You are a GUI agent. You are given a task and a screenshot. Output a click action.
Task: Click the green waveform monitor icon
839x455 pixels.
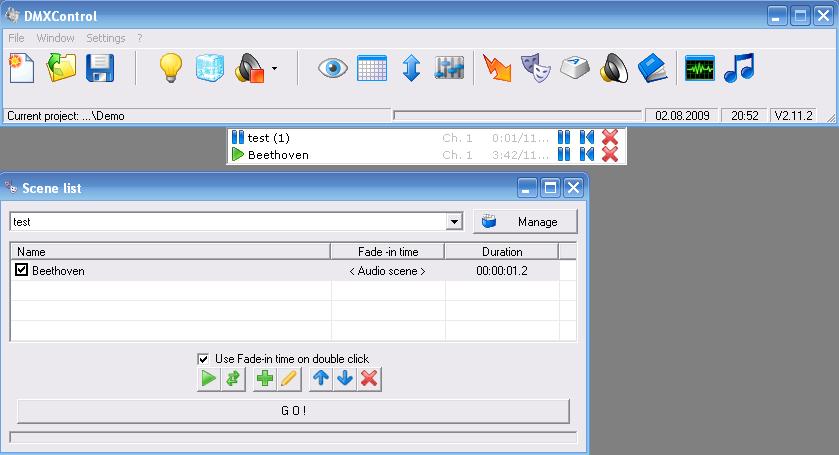699,68
